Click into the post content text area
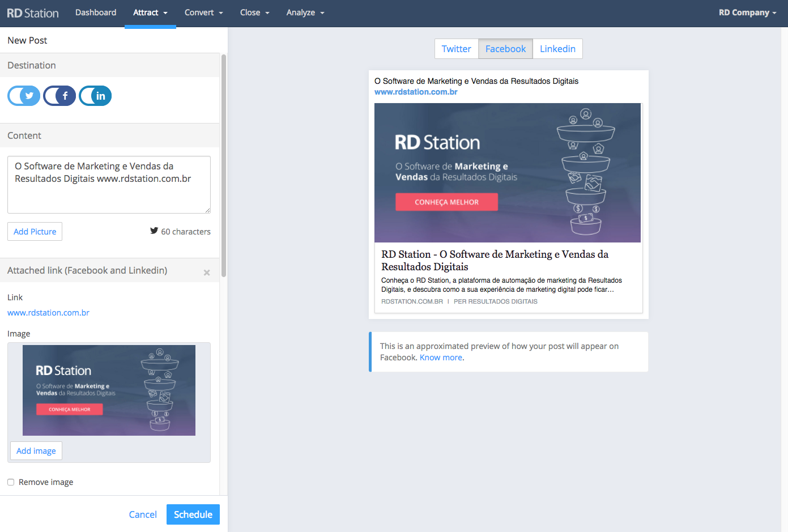Screen dimensions: 788x532 pyautogui.click(x=109, y=185)
